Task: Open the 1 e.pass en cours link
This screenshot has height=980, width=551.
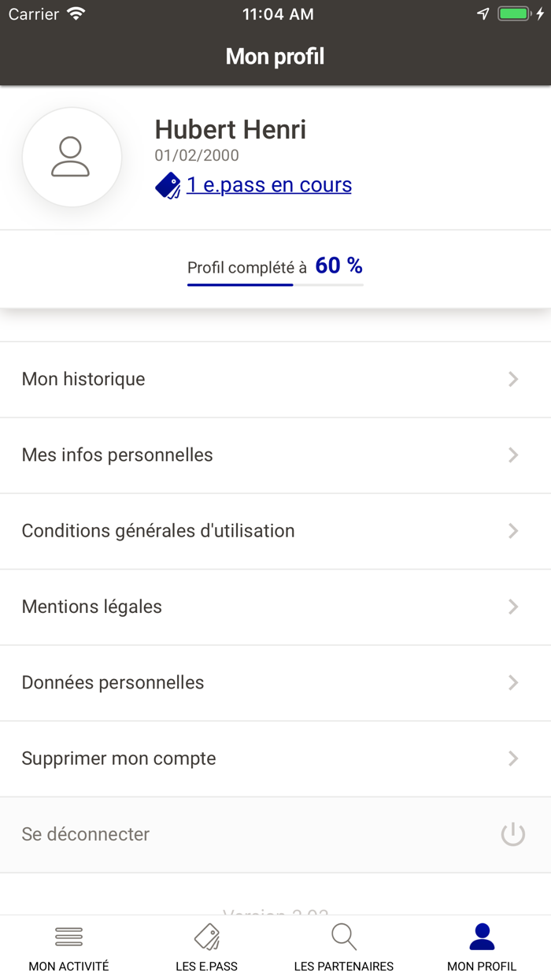Action: (268, 185)
